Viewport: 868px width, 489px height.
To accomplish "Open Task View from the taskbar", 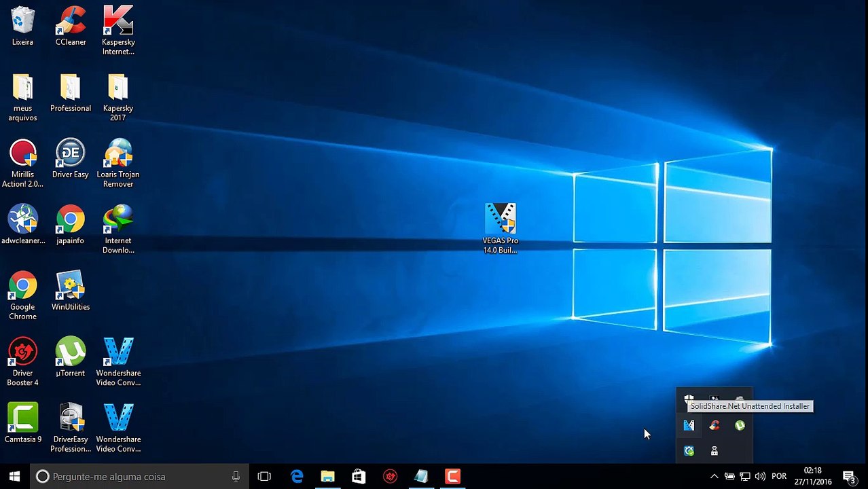I will (264, 477).
